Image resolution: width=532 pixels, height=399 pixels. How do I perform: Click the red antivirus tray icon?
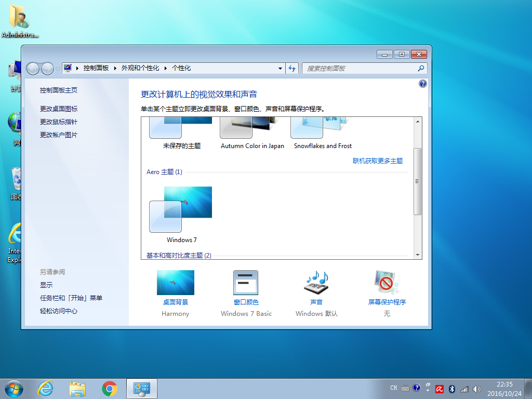(440, 389)
